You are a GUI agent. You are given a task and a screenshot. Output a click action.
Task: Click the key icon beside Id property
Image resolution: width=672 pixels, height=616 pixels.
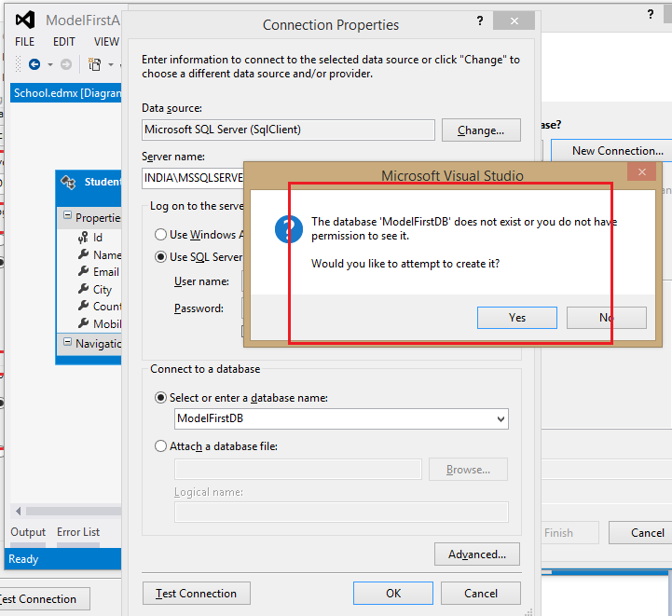(x=83, y=238)
